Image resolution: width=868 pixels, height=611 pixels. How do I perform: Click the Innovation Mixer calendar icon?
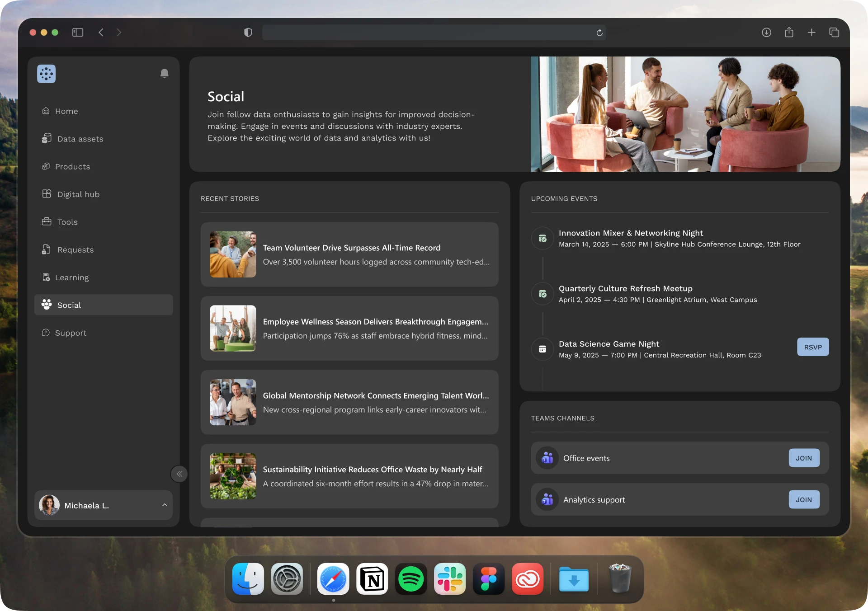[x=542, y=238]
